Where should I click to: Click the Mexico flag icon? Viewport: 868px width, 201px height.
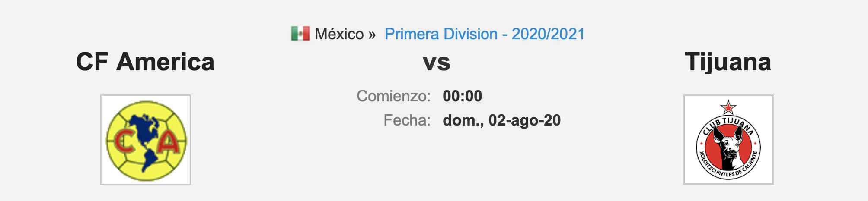(x=300, y=34)
